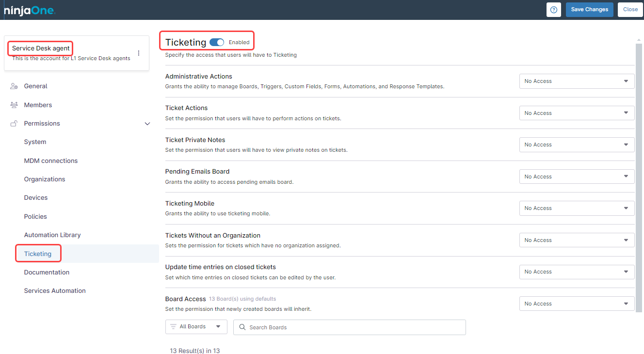The width and height of the screenshot is (644, 354).
Task: Open the All Boards filter dropdown
Action: (196, 326)
